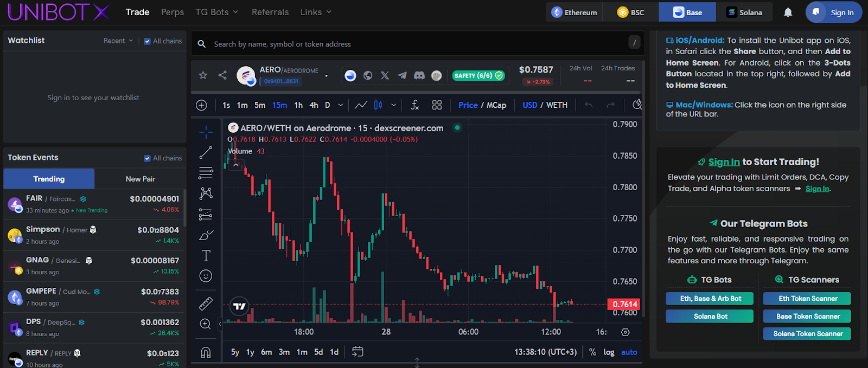Go to the Trade page
868x368 pixels.
tap(137, 12)
